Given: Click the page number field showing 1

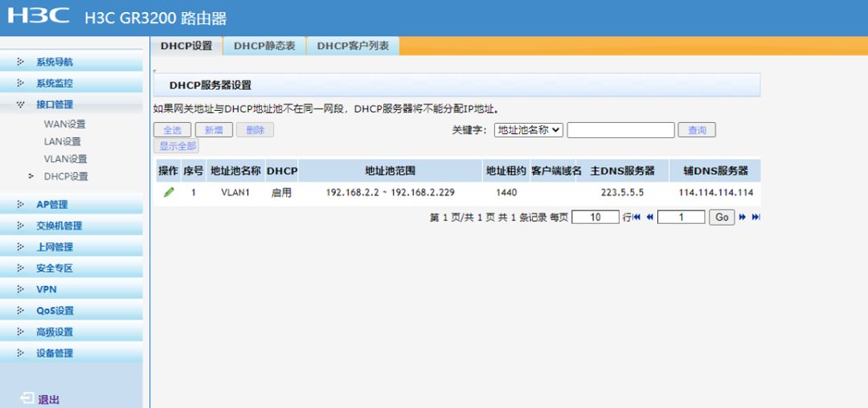Looking at the screenshot, I should coord(681,218).
